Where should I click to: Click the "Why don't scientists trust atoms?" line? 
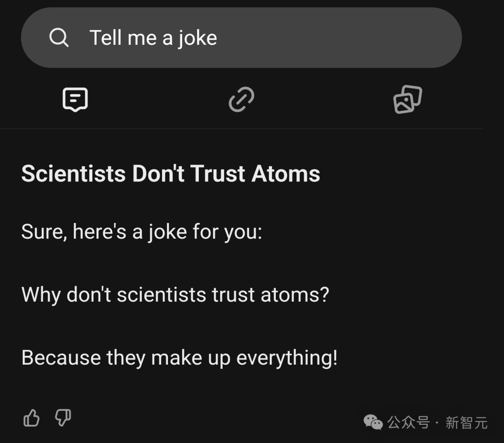tap(175, 295)
